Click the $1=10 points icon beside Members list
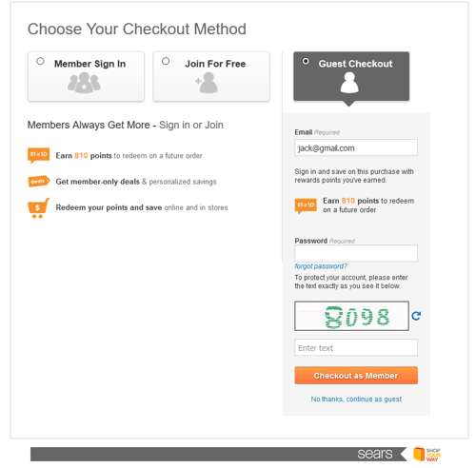476x468 pixels. (38, 155)
